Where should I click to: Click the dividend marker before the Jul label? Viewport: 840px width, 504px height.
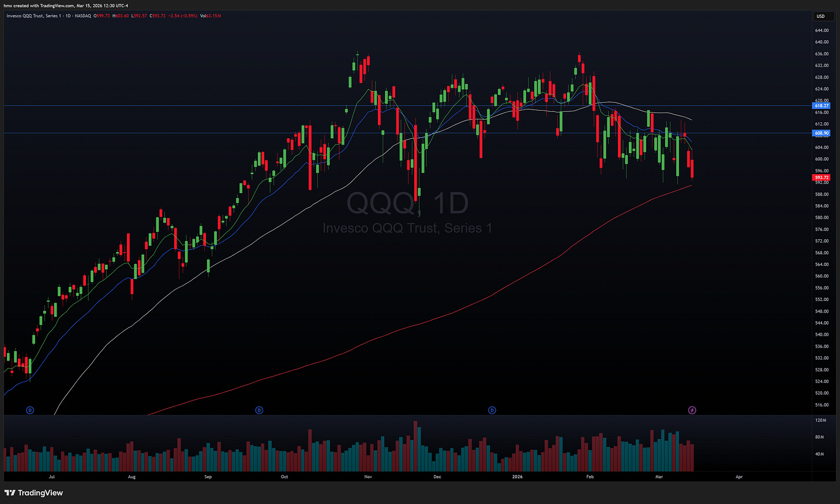[30, 411]
